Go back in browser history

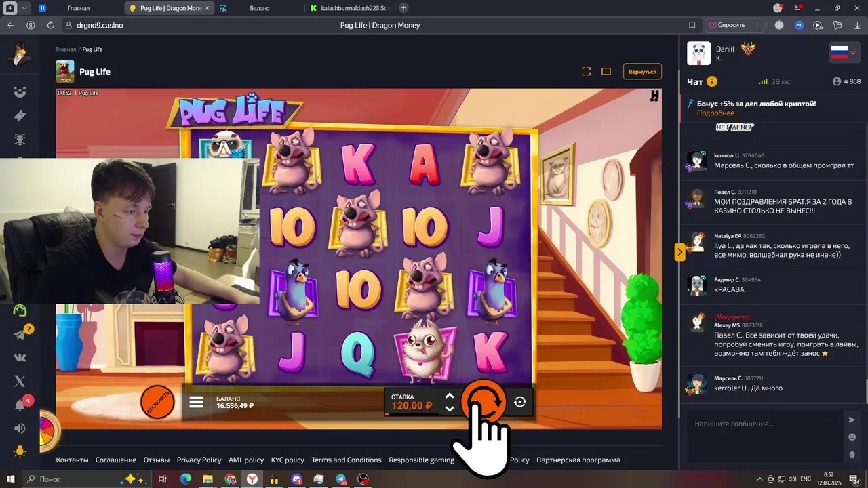coord(11,25)
